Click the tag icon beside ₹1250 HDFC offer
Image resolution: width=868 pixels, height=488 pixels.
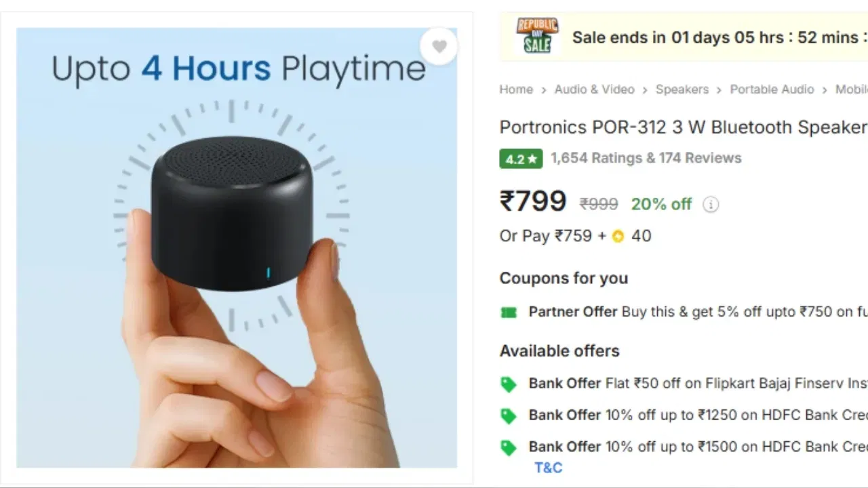coord(509,415)
